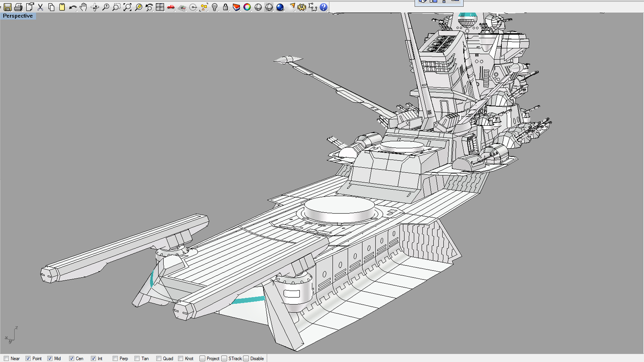Save the model with the floppy disk icon
Image resolution: width=644 pixels, height=362 pixels.
(x=7, y=7)
